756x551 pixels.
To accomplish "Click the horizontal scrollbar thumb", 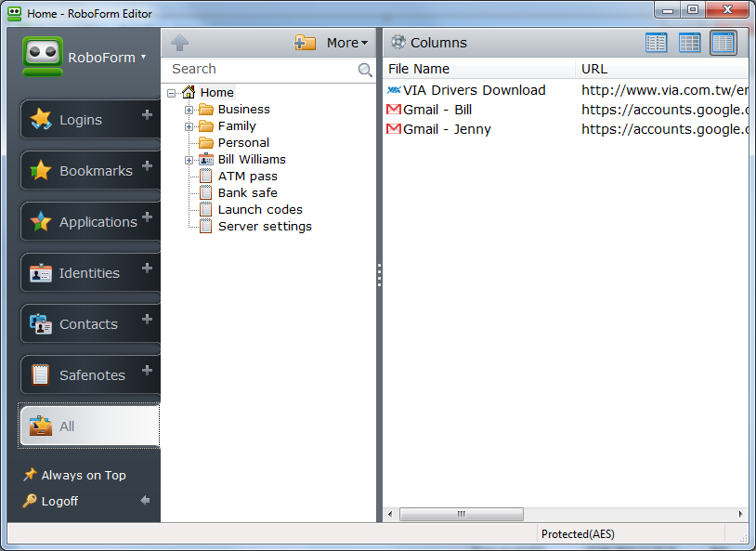I will [462, 515].
